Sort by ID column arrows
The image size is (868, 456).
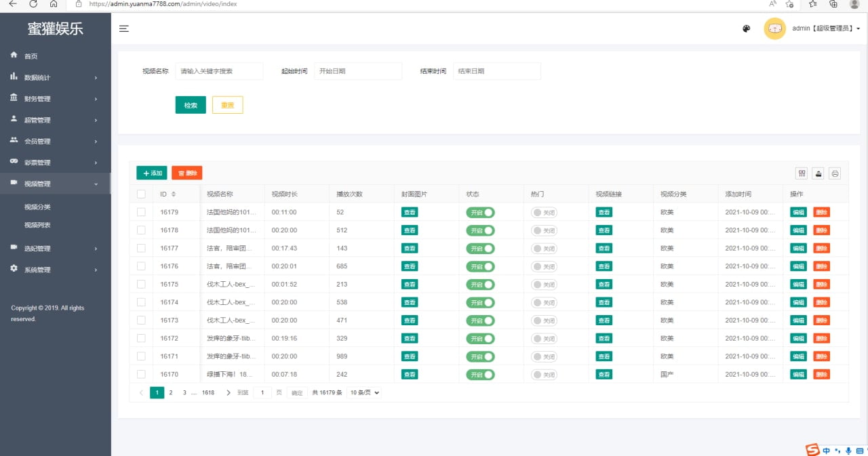pos(174,194)
